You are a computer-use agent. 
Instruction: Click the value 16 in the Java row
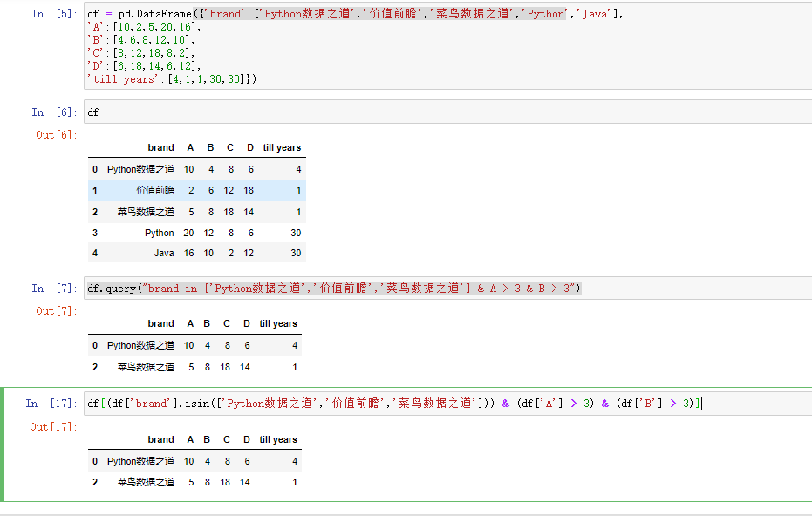click(x=188, y=253)
